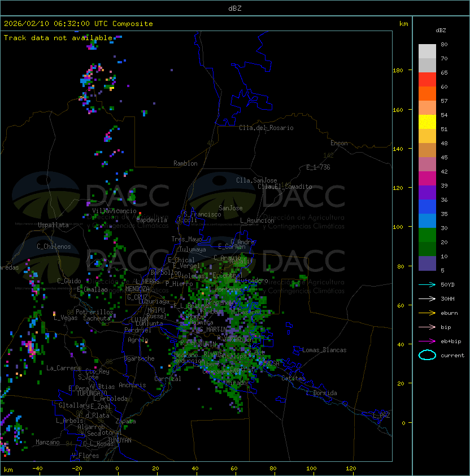Screen dimensions: 470x476
Task: Click the cyan 50YD arrow legend icon
Action: click(427, 284)
